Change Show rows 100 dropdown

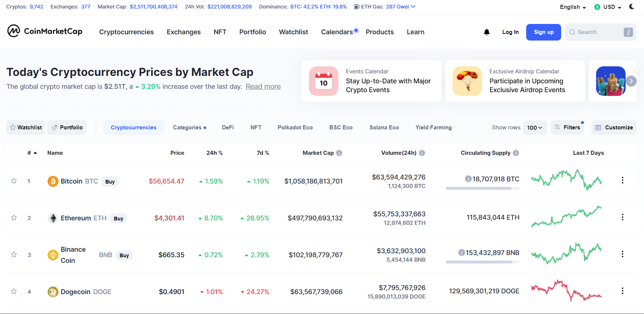[x=535, y=128]
